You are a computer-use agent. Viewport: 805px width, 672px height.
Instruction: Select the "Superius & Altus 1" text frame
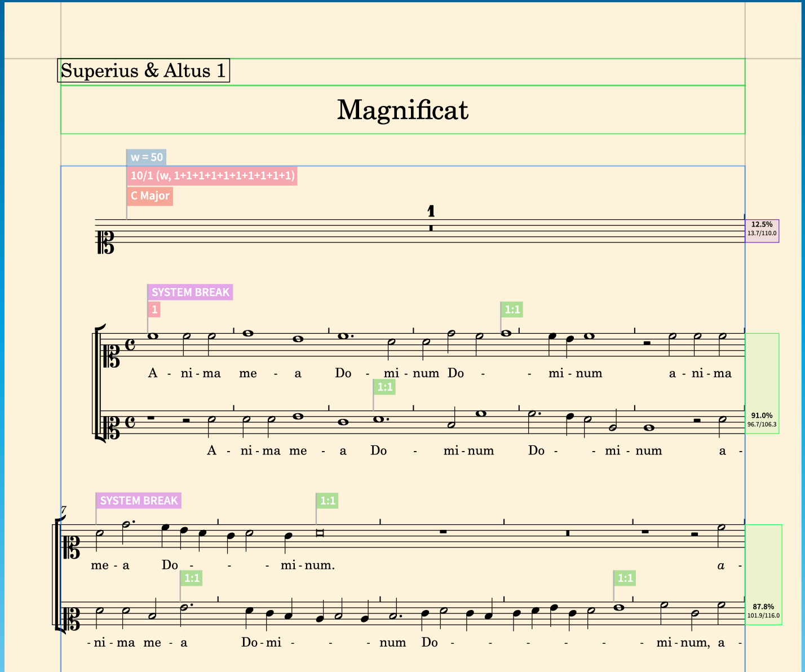coord(143,71)
